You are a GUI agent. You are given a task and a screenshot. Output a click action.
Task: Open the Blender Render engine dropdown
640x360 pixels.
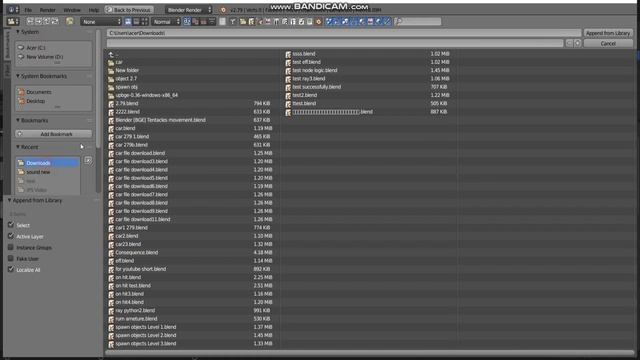coord(189,10)
